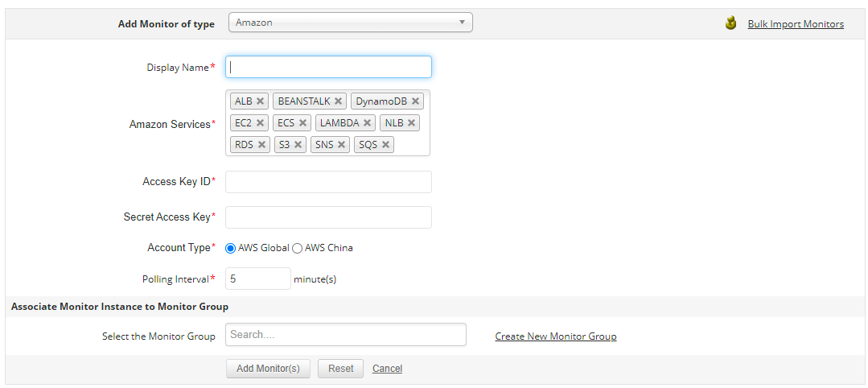
Task: Click the BEANSTALK tag label
Action: [x=304, y=101]
